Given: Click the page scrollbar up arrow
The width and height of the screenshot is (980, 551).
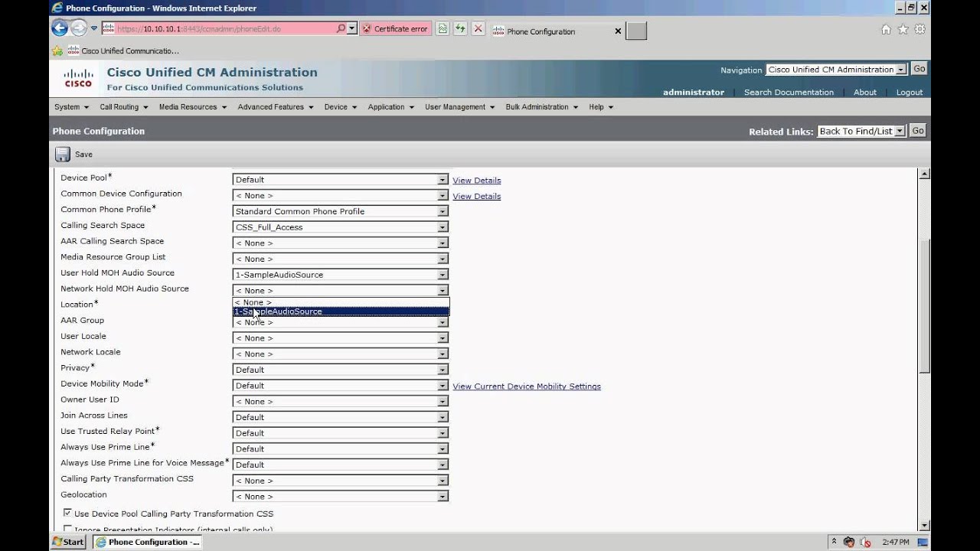Looking at the screenshot, I should point(924,174).
